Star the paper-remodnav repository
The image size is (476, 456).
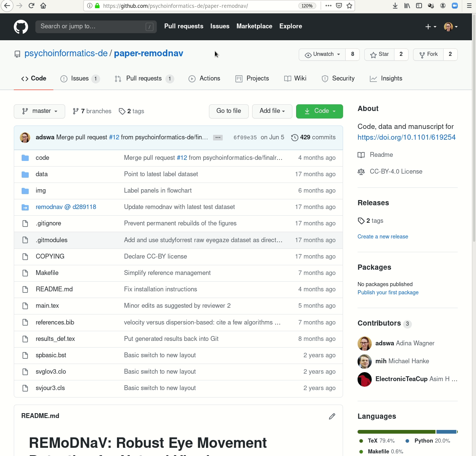click(380, 54)
